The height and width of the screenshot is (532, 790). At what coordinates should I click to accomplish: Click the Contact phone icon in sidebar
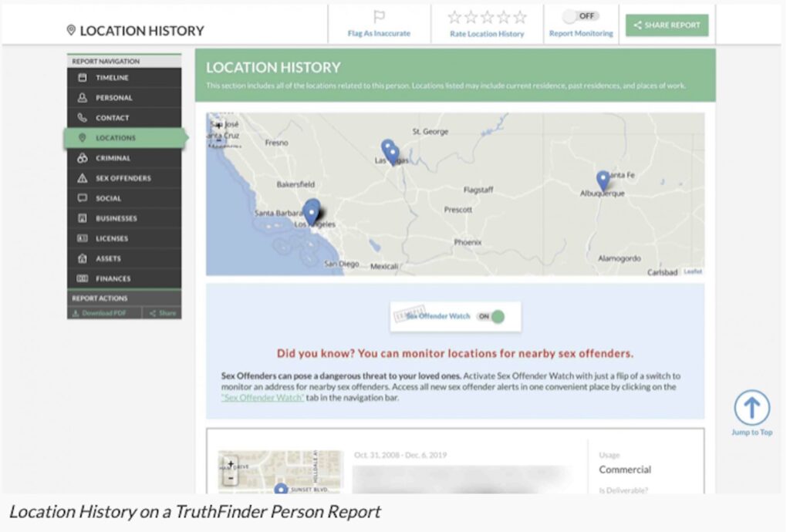[83, 118]
